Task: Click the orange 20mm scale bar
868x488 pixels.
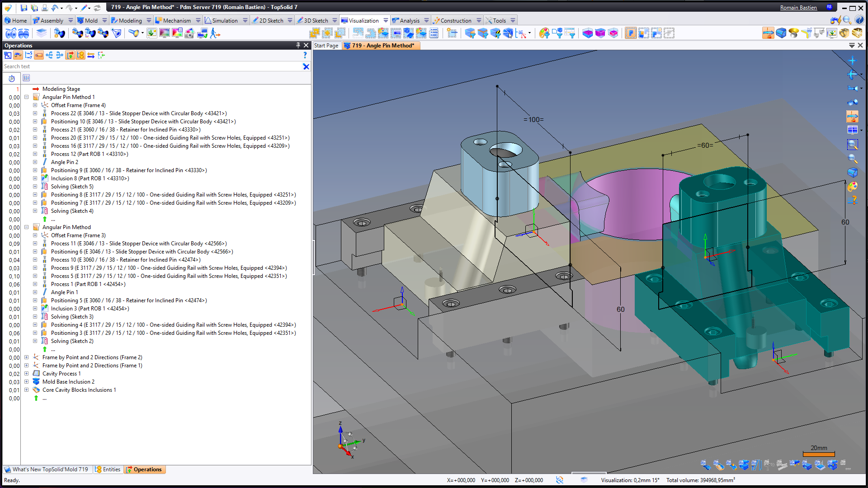Action: (x=819, y=454)
